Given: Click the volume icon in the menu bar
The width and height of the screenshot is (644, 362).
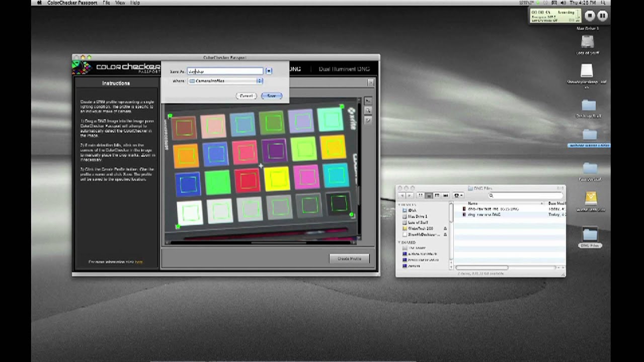Looking at the screenshot, I should (563, 3).
